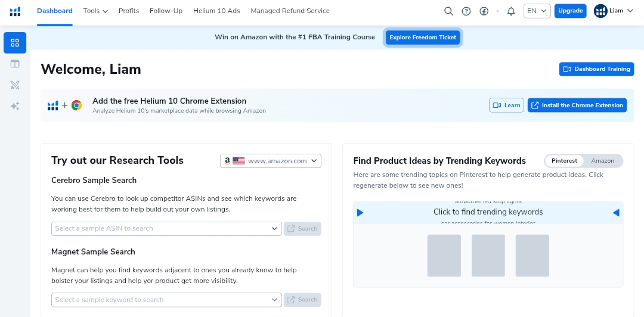
Task: Expand the Liam account menu chevron
Action: [630, 11]
